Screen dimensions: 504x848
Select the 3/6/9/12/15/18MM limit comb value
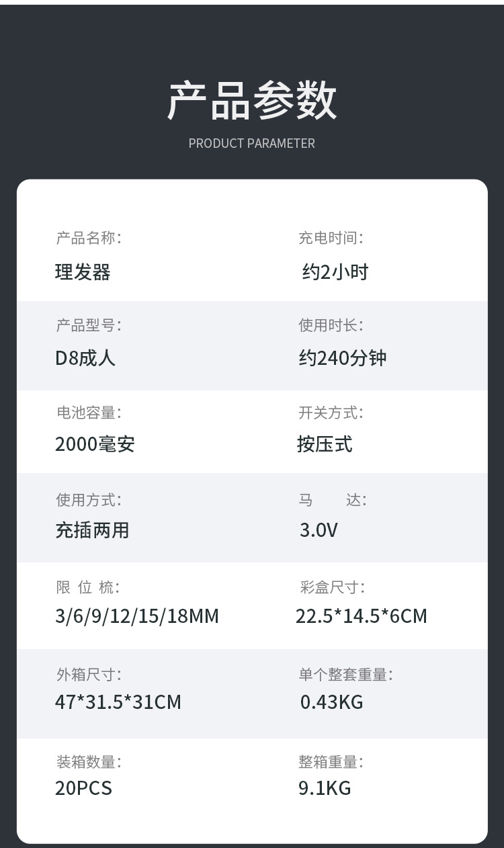click(137, 616)
